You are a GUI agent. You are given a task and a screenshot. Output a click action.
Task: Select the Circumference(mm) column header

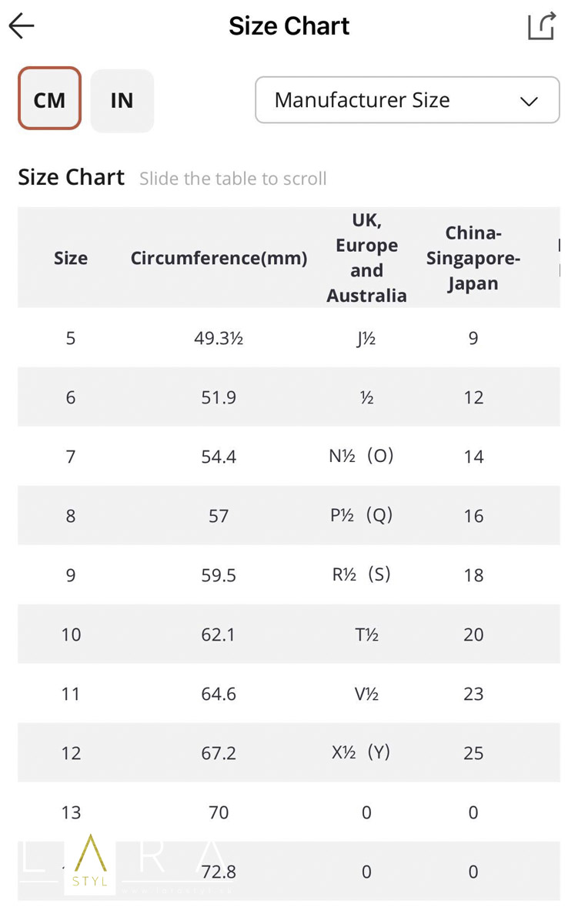point(219,258)
